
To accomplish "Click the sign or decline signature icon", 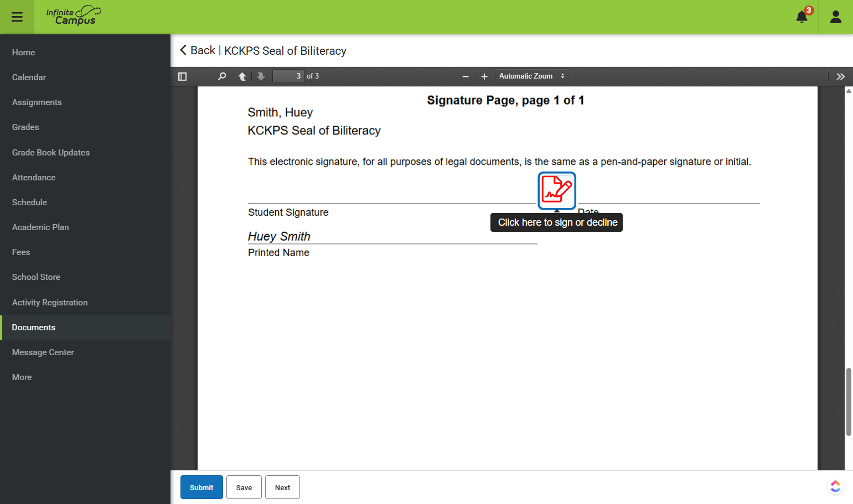I will tap(557, 190).
